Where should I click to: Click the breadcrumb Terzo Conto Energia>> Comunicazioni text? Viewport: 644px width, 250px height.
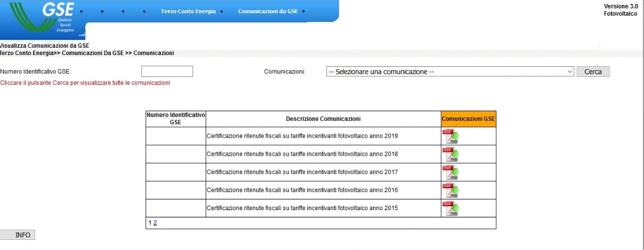pos(87,53)
